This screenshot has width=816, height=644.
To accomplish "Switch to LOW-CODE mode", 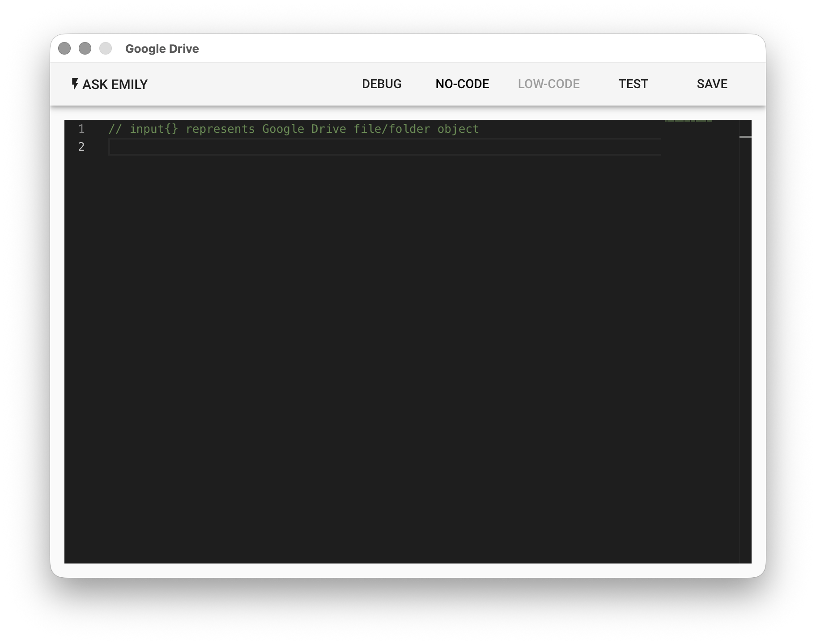I will tap(548, 84).
